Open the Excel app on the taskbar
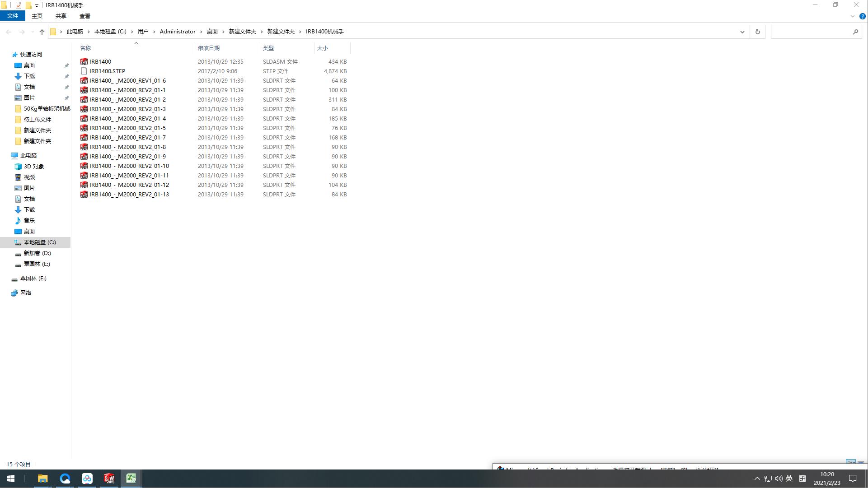This screenshot has width=868, height=488. [131, 479]
